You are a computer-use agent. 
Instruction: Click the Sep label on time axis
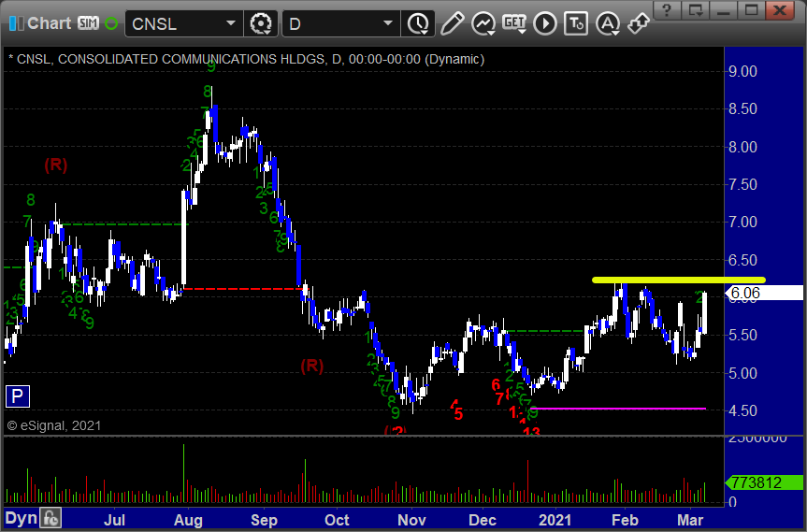(264, 520)
